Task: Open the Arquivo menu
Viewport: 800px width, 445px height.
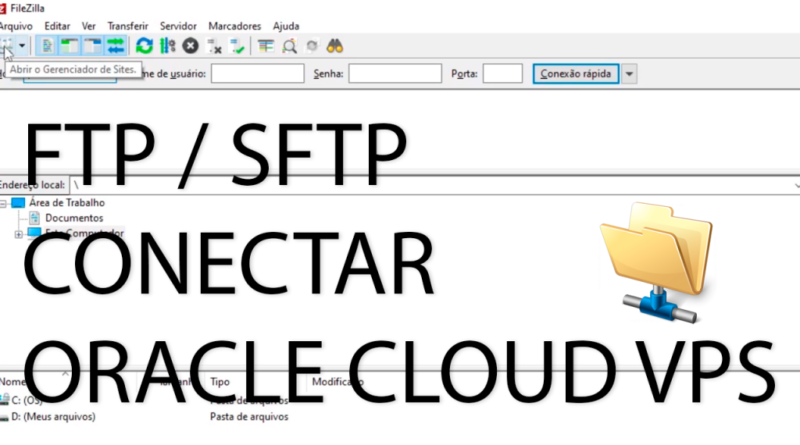Action: pos(15,26)
